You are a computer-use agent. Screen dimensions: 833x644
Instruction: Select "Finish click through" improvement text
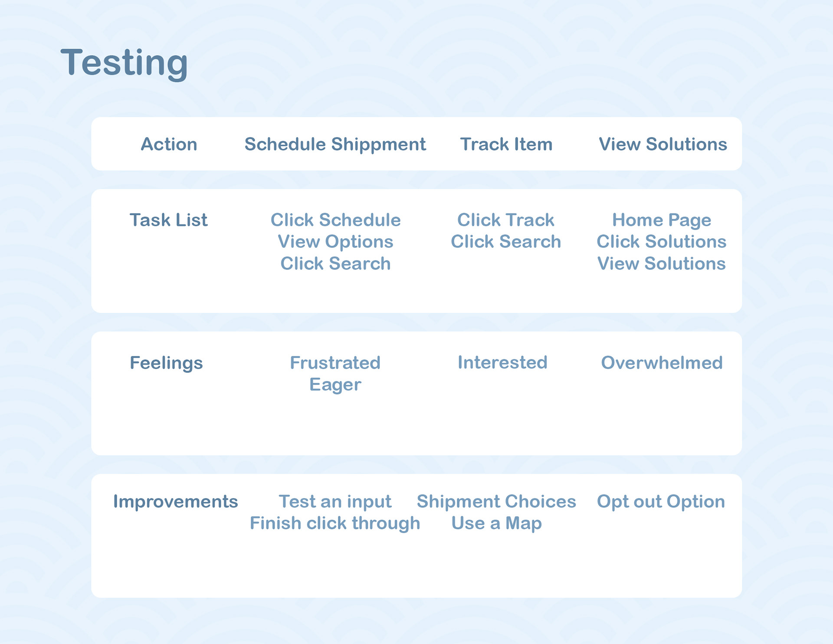335,523
